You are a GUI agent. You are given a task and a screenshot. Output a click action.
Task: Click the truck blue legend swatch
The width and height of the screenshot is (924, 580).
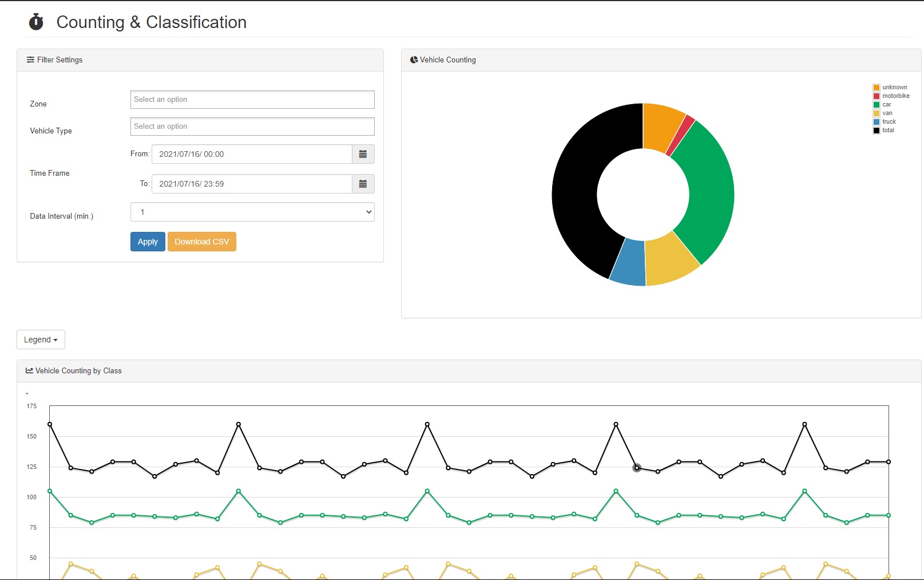pos(876,122)
